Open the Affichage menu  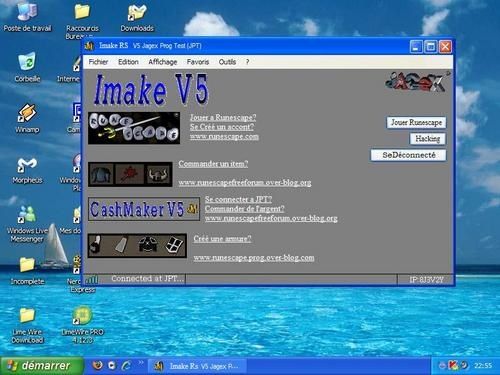[163, 62]
